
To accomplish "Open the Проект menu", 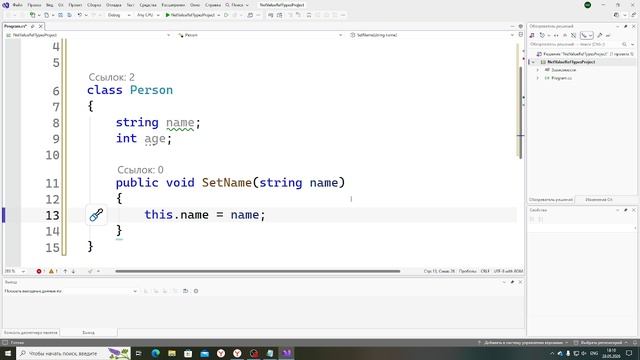I will coord(75,5).
